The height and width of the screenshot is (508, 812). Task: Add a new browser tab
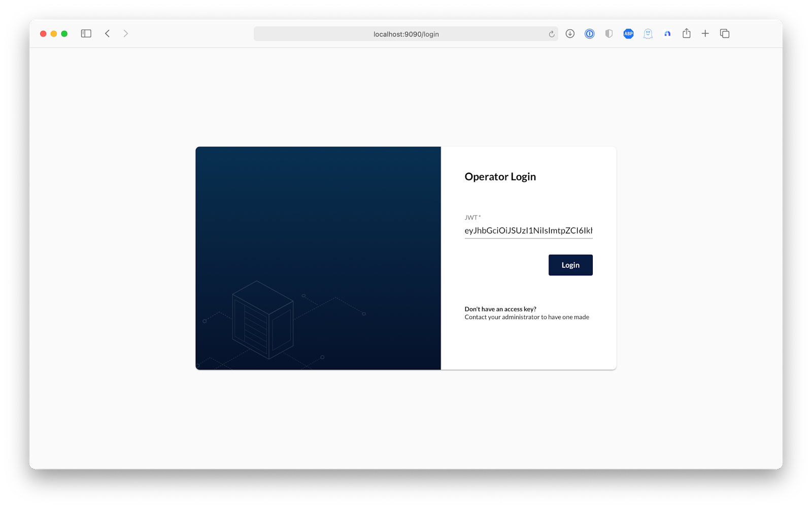[705, 33]
